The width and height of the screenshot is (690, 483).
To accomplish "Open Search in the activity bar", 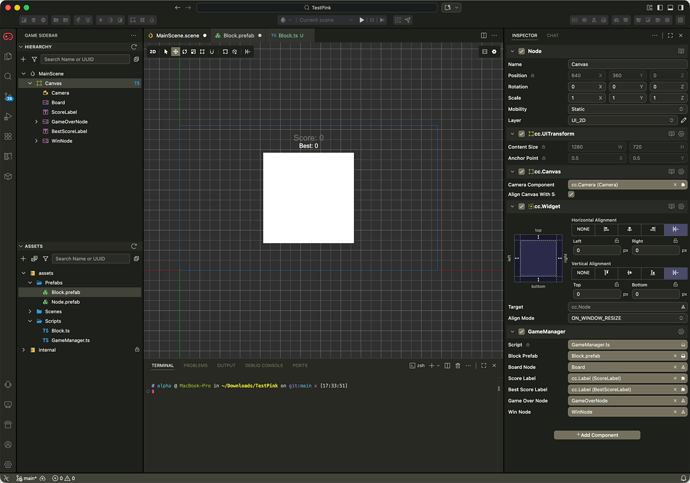I will [x=8, y=77].
